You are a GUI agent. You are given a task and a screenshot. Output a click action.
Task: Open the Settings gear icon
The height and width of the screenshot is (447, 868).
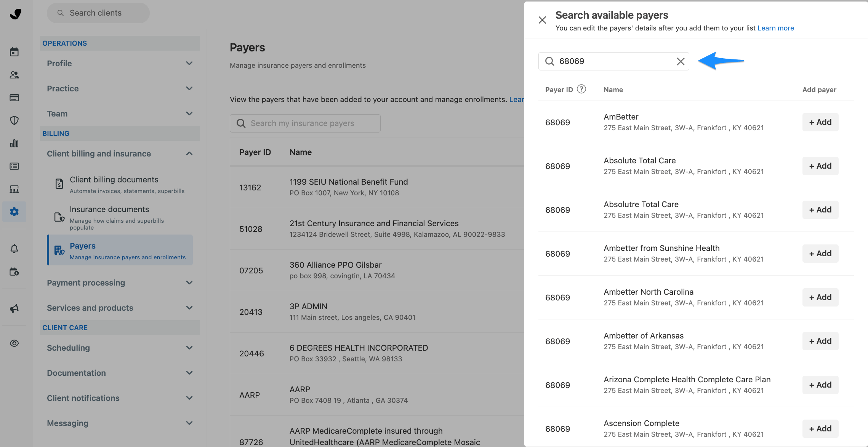pyautogui.click(x=14, y=212)
